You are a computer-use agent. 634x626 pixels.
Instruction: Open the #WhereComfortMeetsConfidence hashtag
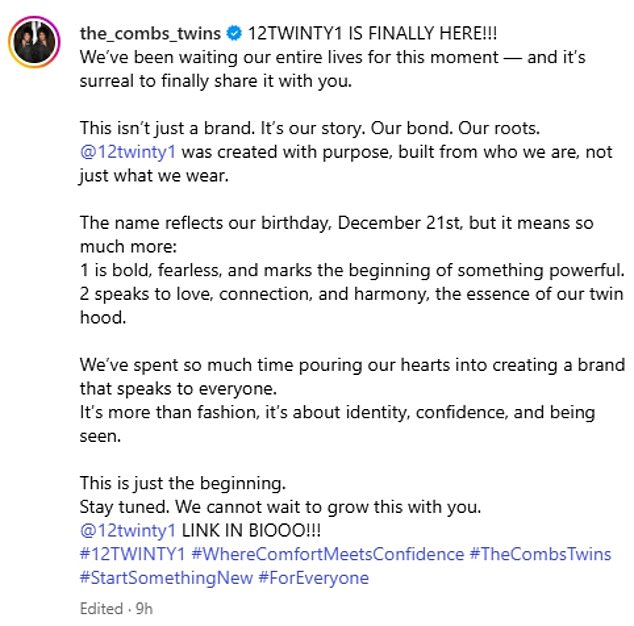[328, 554]
